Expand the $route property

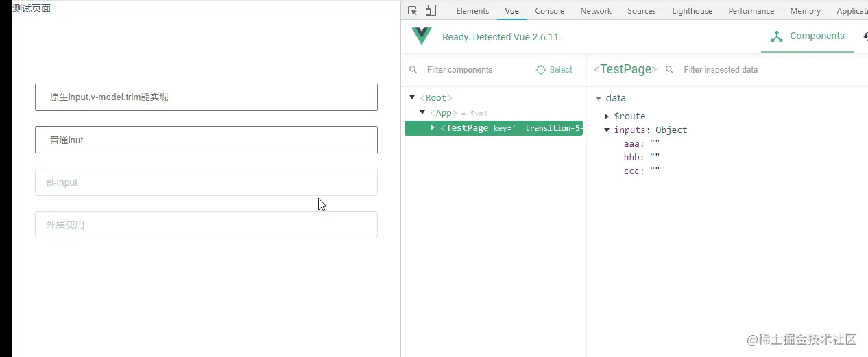(x=607, y=116)
